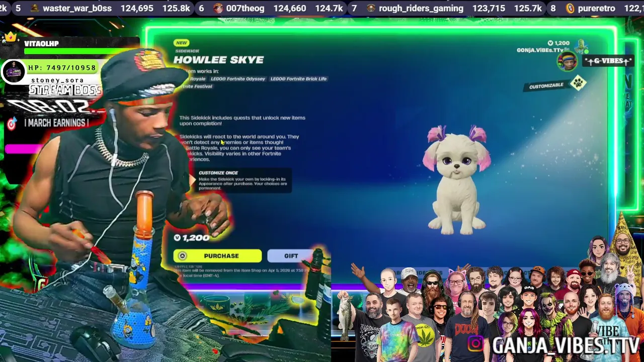
Task: Click the stoney_sora username label
Action: click(57, 80)
